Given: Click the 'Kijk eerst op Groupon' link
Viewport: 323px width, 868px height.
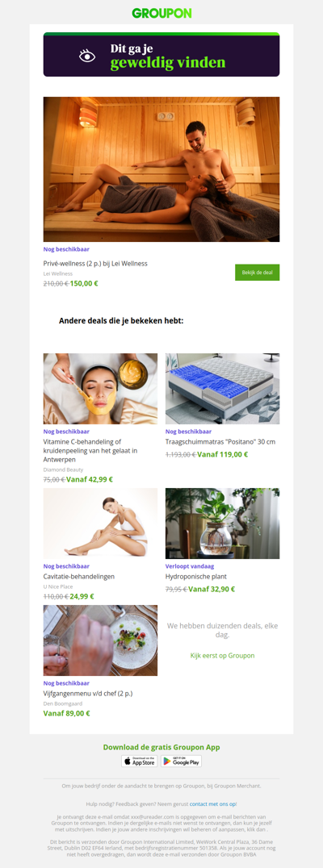Looking at the screenshot, I should coord(222,655).
